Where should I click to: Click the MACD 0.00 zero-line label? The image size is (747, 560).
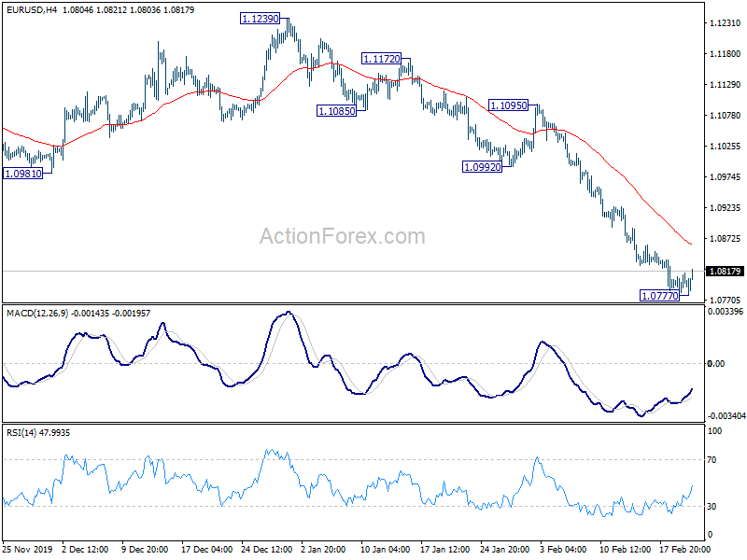(x=716, y=363)
